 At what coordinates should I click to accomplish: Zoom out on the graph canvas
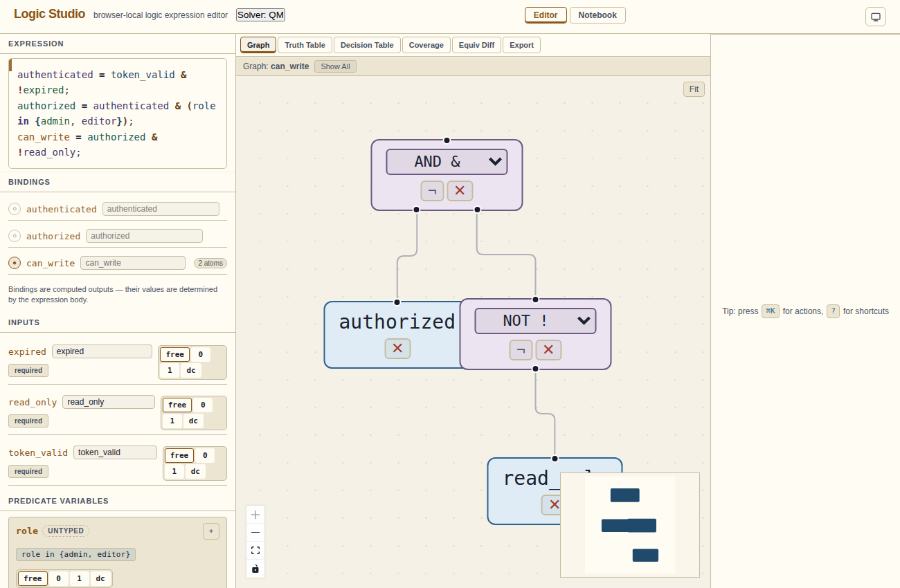tap(255, 533)
